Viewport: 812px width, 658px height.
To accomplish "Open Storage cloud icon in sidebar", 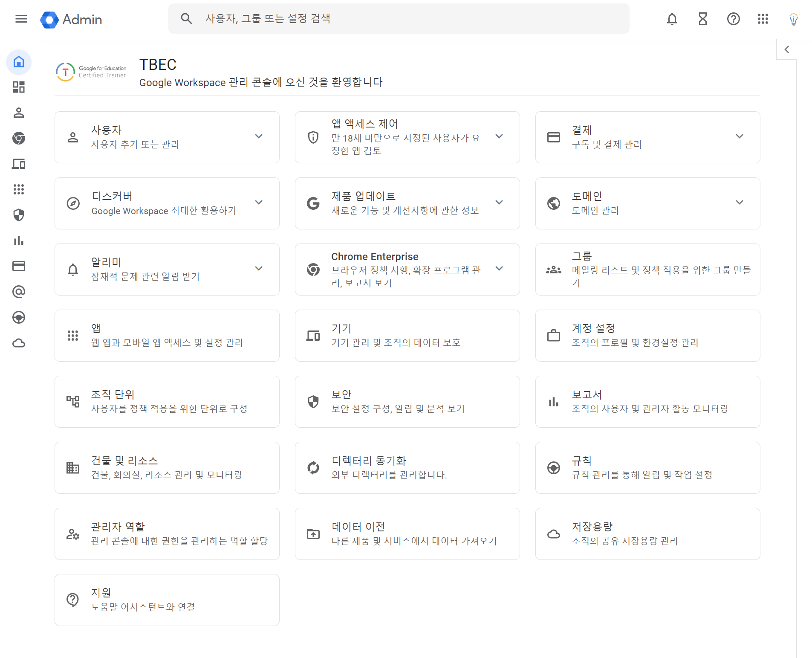I will [x=19, y=343].
